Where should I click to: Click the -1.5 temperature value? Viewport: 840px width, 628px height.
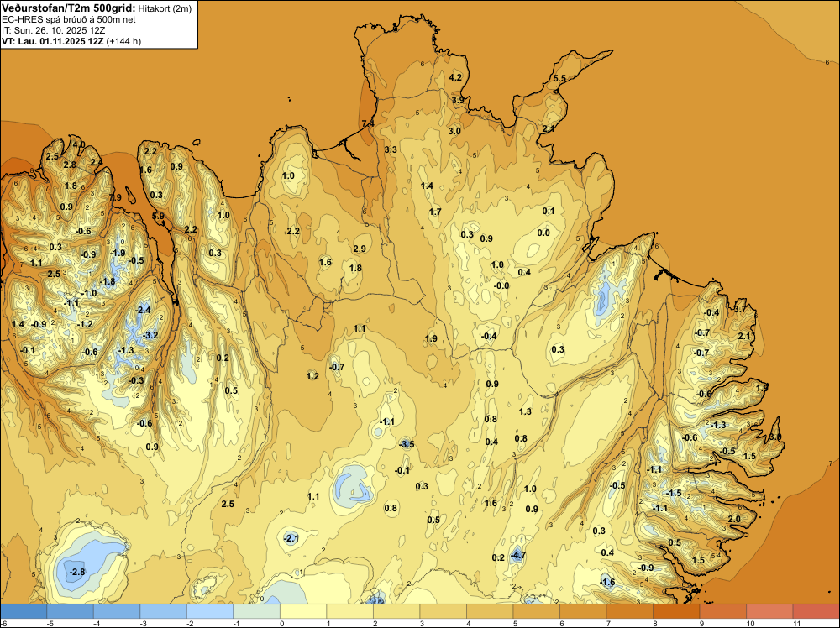[674, 493]
